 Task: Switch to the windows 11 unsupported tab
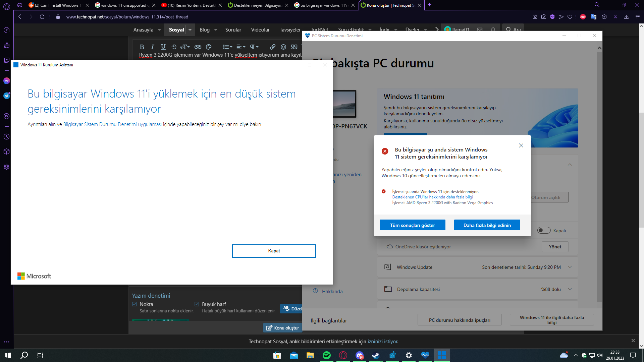pos(123,5)
